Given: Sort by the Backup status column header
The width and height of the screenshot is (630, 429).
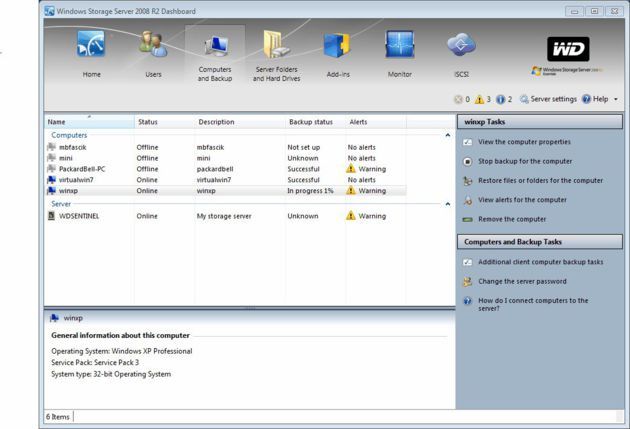Looking at the screenshot, I should point(315,122).
